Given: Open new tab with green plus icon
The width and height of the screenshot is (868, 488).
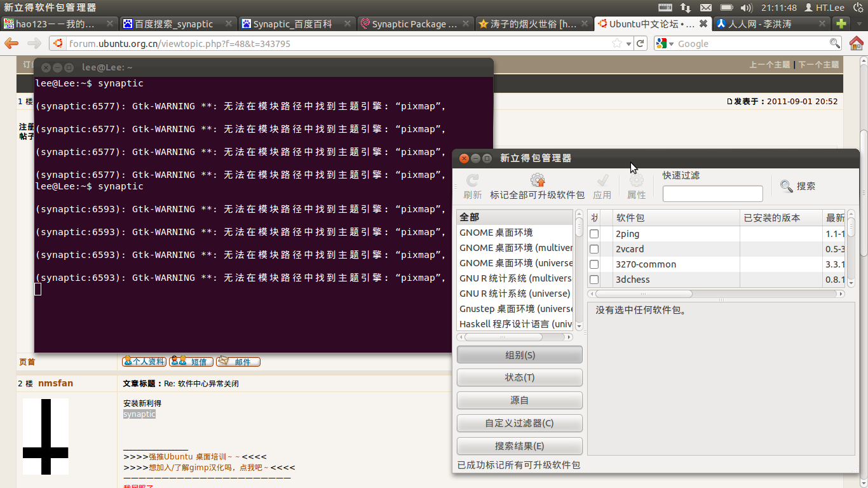Looking at the screenshot, I should 841,24.
